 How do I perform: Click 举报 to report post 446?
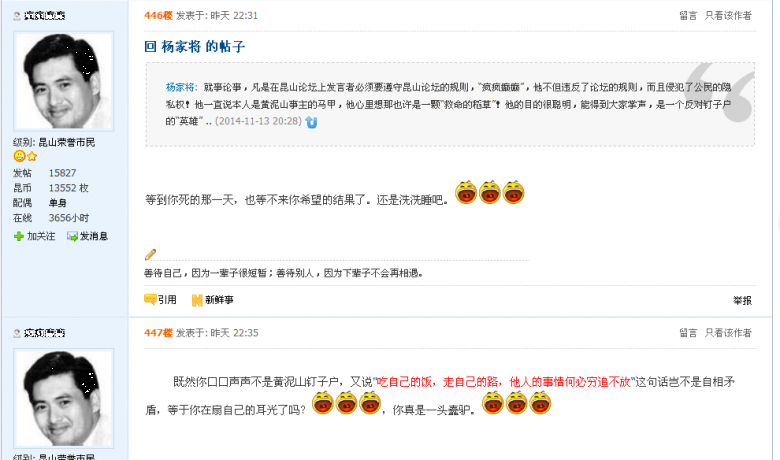tap(742, 300)
